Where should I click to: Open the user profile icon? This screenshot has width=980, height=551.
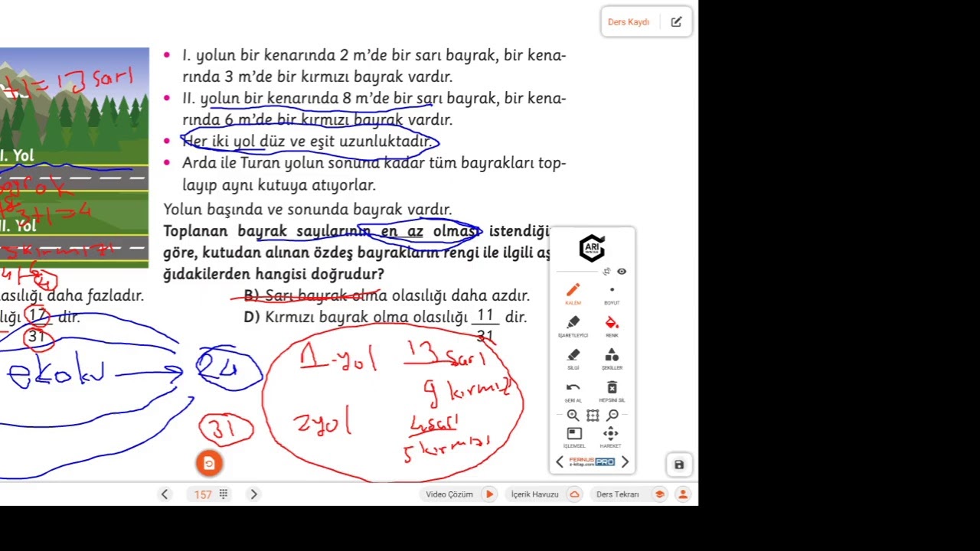click(x=683, y=494)
